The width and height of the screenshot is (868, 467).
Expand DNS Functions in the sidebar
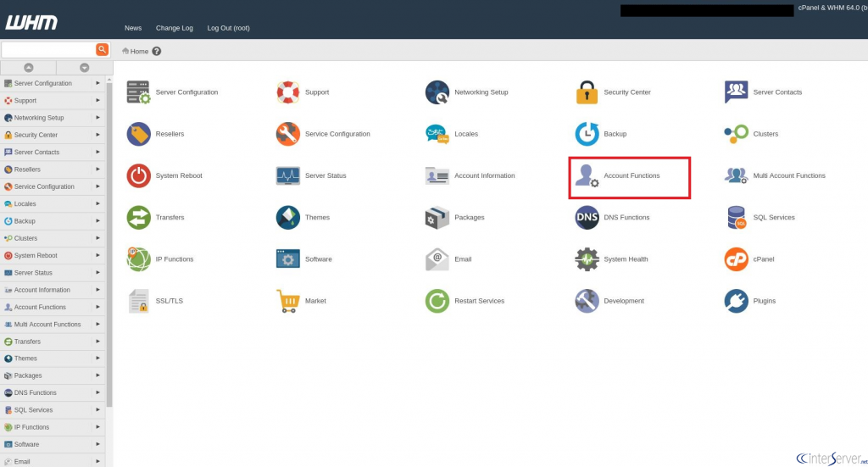pyautogui.click(x=97, y=392)
